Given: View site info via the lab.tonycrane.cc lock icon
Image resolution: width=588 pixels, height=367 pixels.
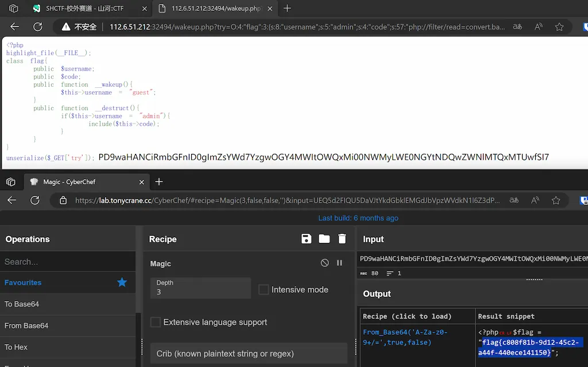Looking at the screenshot, I should tap(63, 200).
